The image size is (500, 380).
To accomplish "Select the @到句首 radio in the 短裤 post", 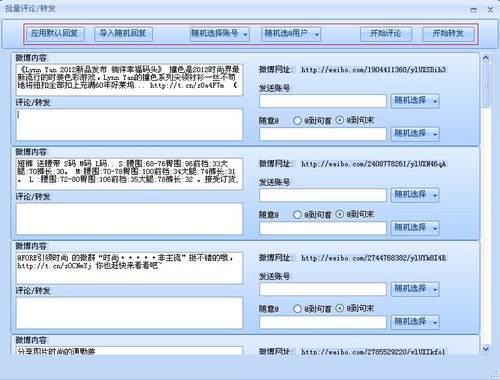I will click(x=297, y=215).
